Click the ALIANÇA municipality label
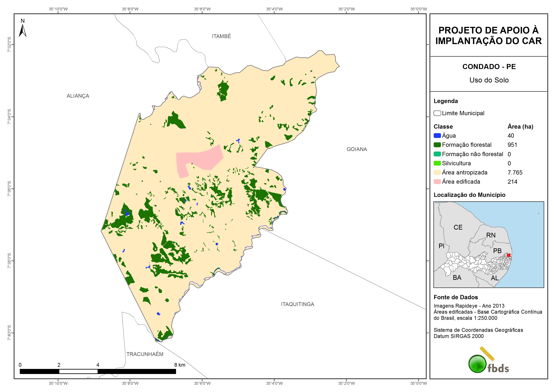This screenshot has width=555, height=392. (x=78, y=96)
